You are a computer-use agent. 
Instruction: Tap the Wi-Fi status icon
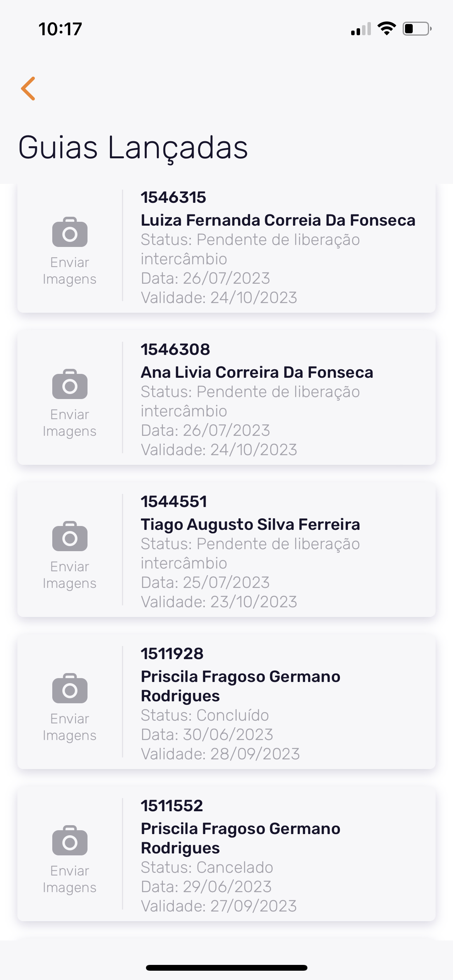(x=386, y=29)
